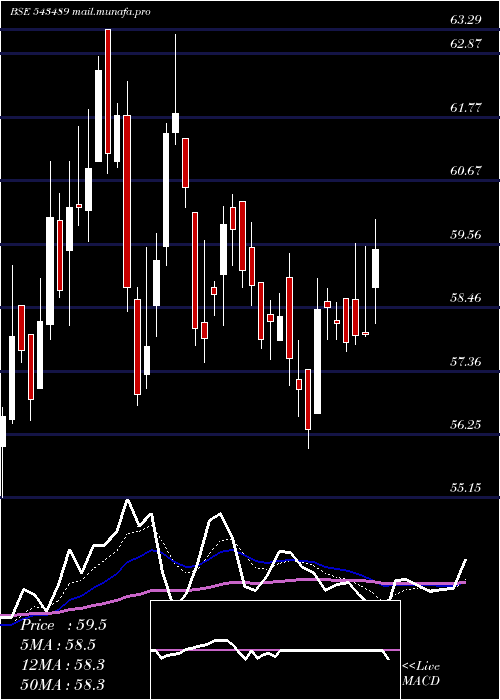Click the 61.77 price level label
Screen dimensions: 500x700
[466, 108]
